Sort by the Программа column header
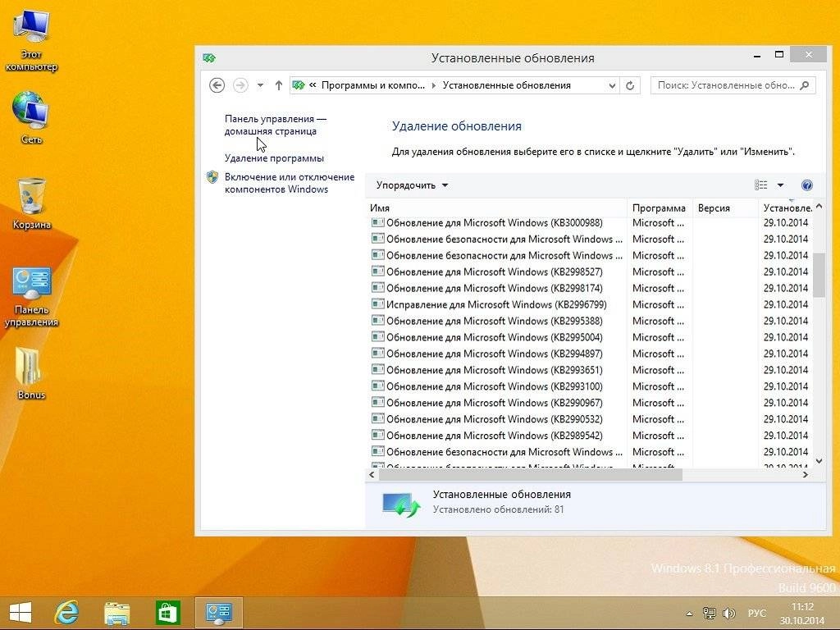 pyautogui.click(x=659, y=208)
